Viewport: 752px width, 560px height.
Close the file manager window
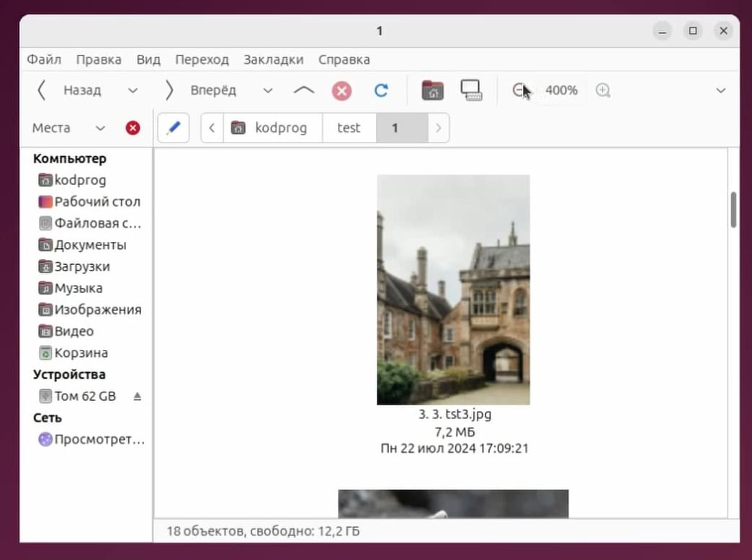point(724,31)
